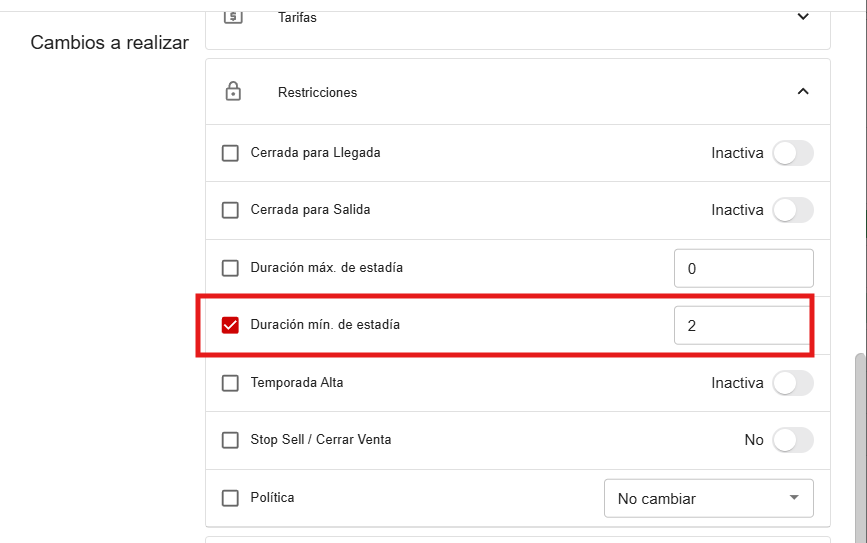Image resolution: width=867 pixels, height=543 pixels.
Task: Check Stop Sell / Cerrar Venta checkbox
Action: 231,440
